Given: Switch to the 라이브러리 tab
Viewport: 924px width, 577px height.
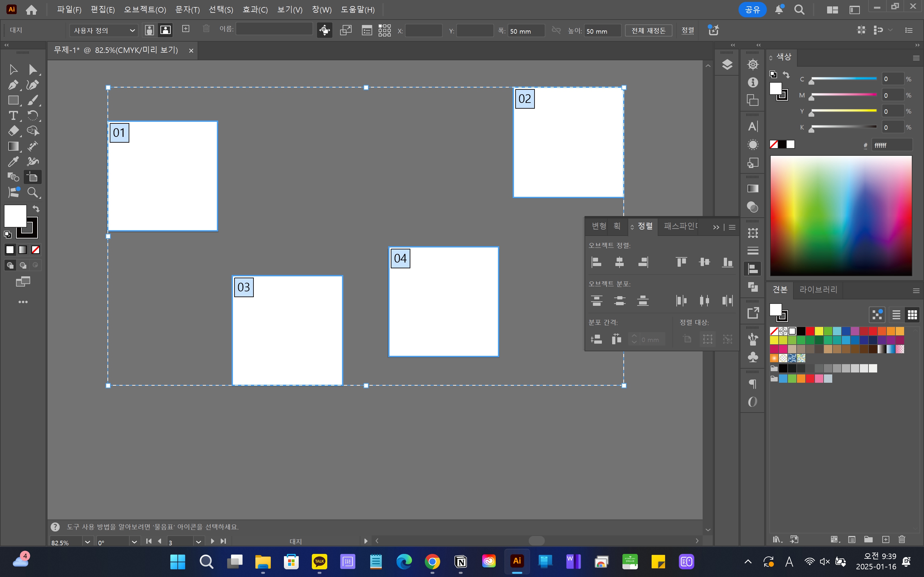Looking at the screenshot, I should [818, 290].
